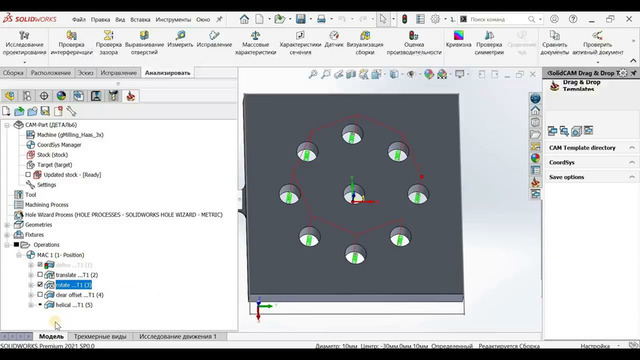Select the Machining Process tree item
This screenshot has height=360, width=640.
click(47, 205)
